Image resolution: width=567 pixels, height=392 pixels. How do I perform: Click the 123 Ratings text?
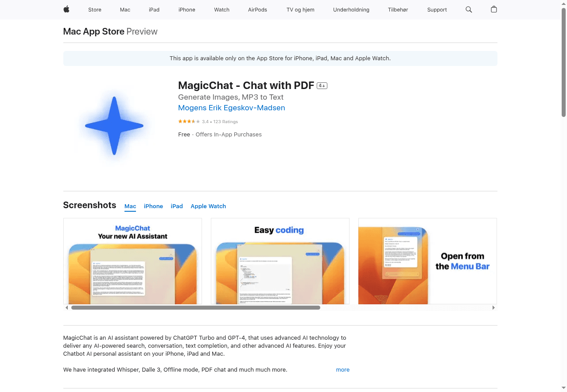225,121
